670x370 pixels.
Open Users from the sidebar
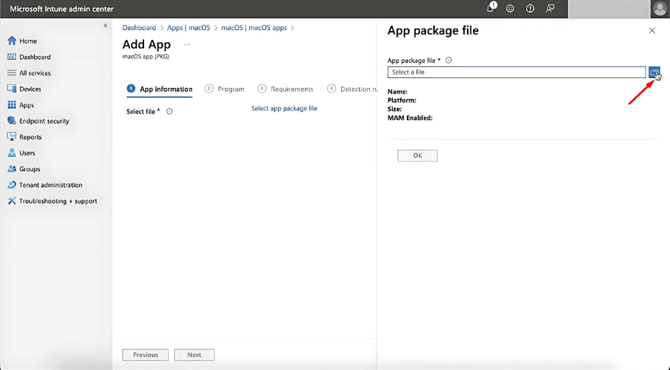(x=27, y=153)
